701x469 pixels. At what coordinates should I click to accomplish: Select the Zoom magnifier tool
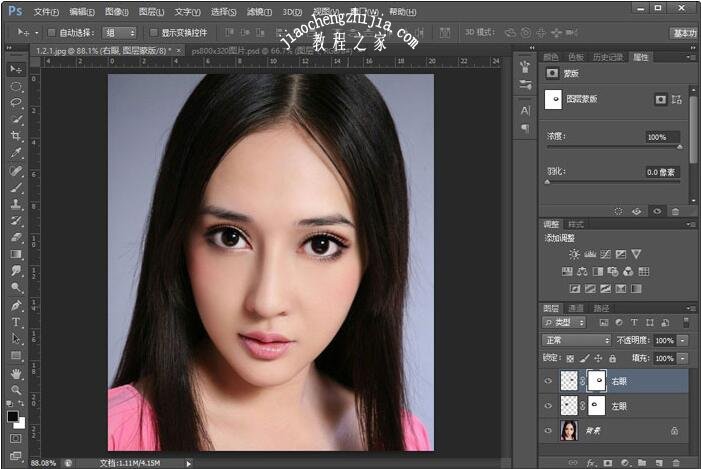[16, 390]
